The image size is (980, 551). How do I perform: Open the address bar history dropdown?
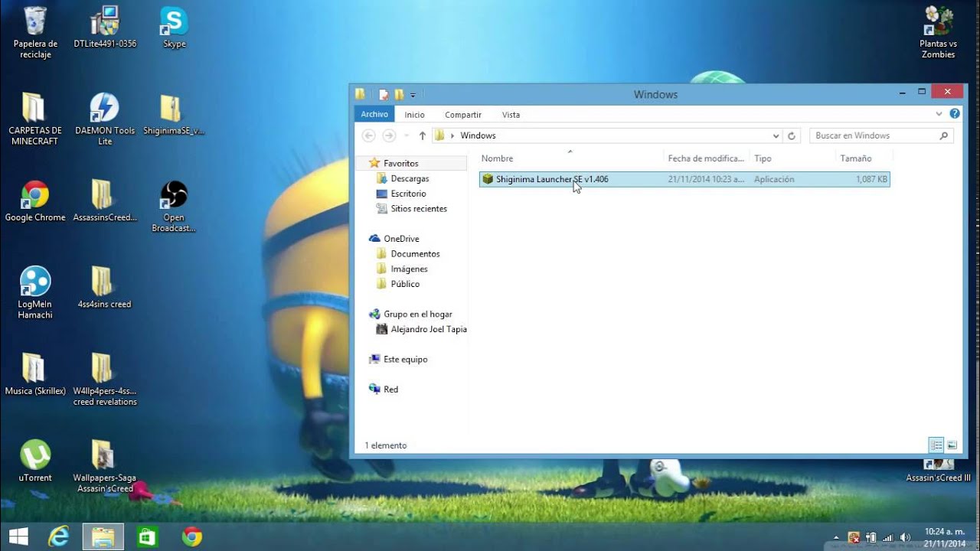point(776,135)
